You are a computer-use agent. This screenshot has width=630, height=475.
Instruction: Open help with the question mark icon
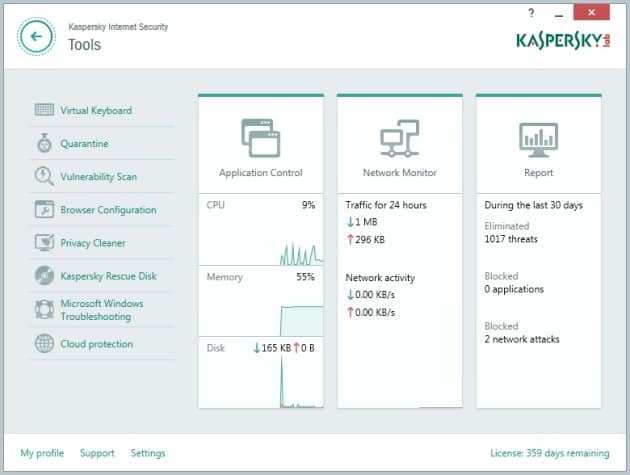532,13
